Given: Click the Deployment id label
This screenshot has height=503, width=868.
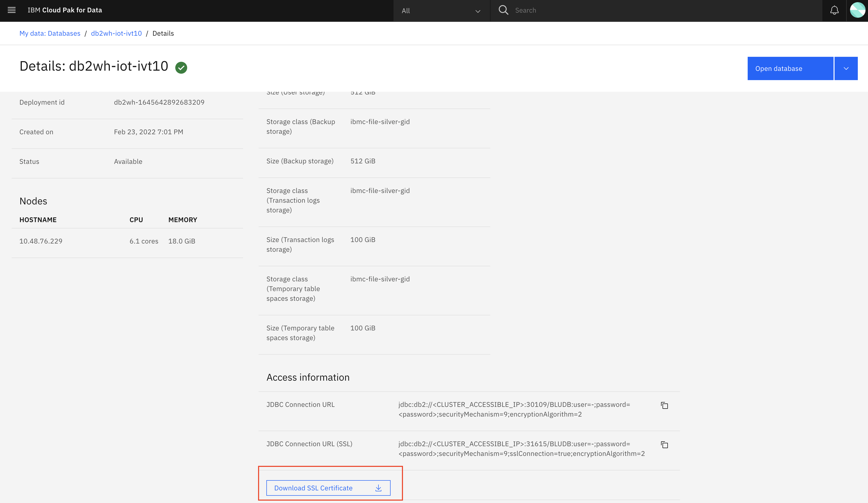Looking at the screenshot, I should (x=42, y=102).
